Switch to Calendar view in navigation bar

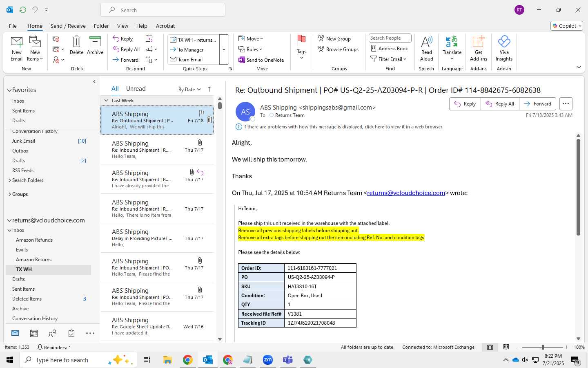click(x=34, y=333)
